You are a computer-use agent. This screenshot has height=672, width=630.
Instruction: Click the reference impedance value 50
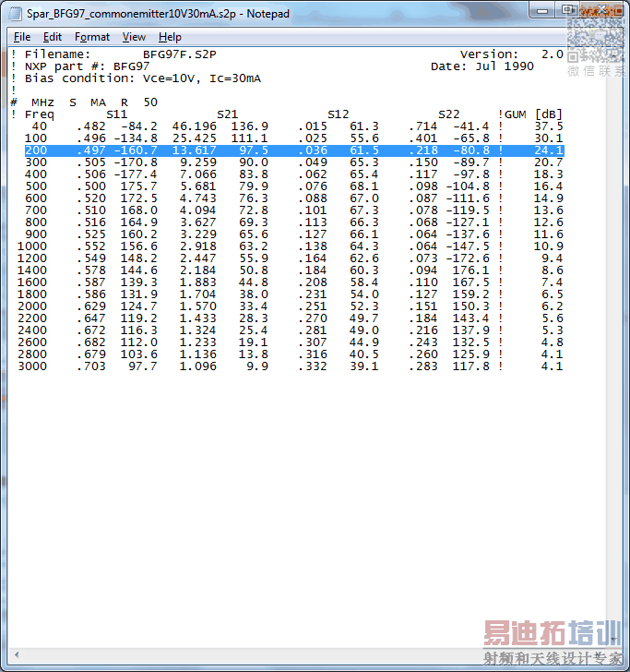click(x=150, y=102)
